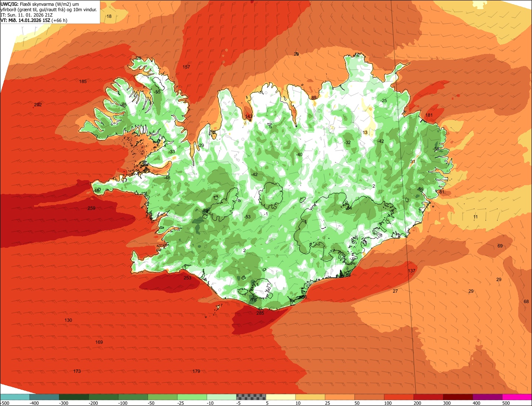Click the map value "185" north of the Westfjords
The image size is (532, 406).
(83, 81)
